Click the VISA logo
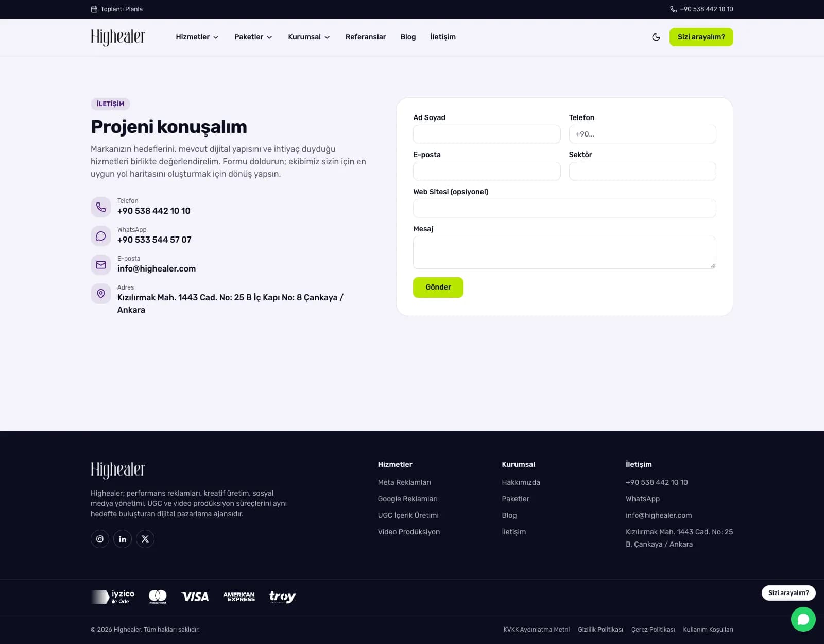This screenshot has width=824, height=644. (195, 597)
